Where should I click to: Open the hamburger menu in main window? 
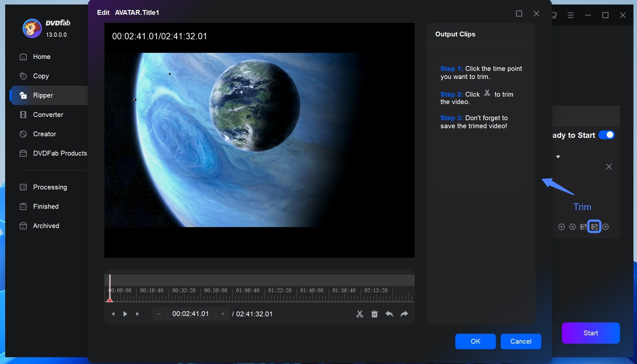[571, 15]
